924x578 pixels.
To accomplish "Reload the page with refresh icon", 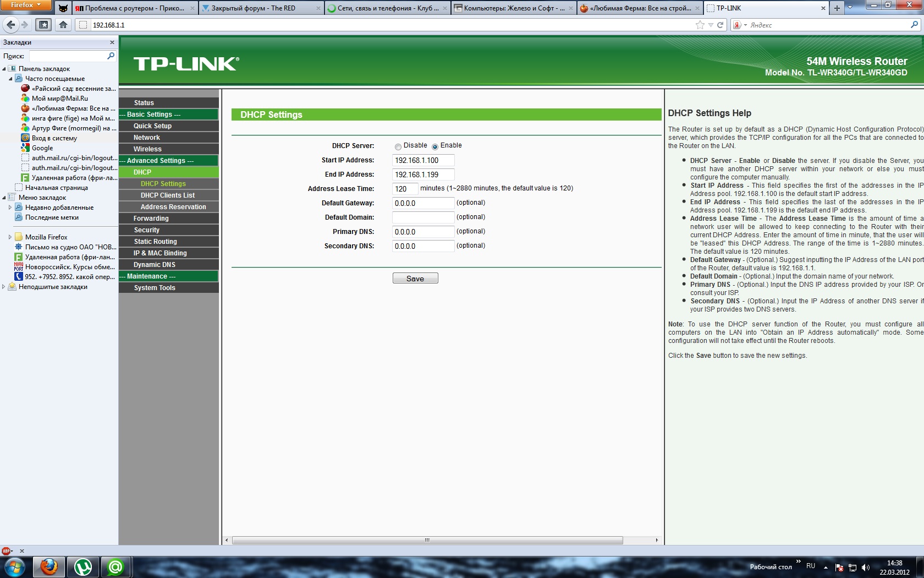I will point(720,25).
